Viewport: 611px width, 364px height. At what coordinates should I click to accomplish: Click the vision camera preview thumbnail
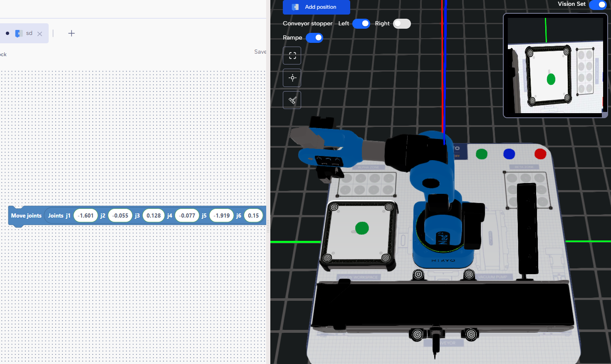point(555,65)
